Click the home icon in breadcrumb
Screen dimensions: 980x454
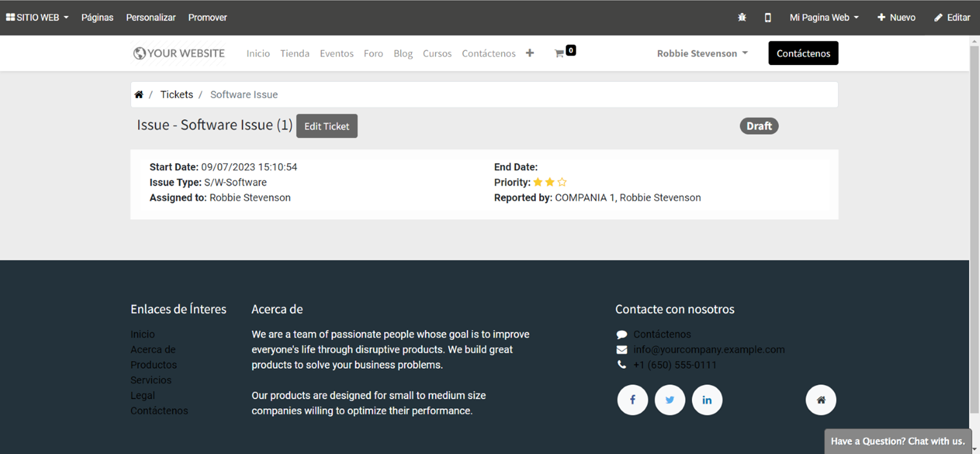click(x=139, y=95)
